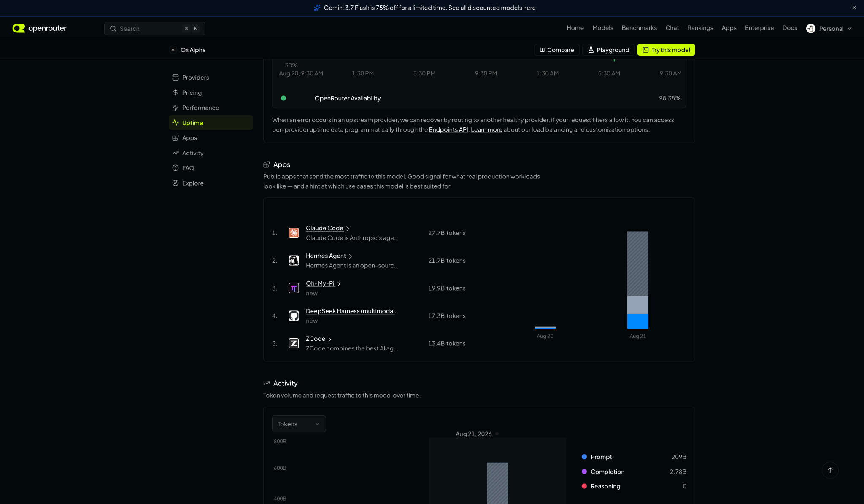Click the Playground button
Image resolution: width=864 pixels, height=504 pixels.
click(608, 50)
